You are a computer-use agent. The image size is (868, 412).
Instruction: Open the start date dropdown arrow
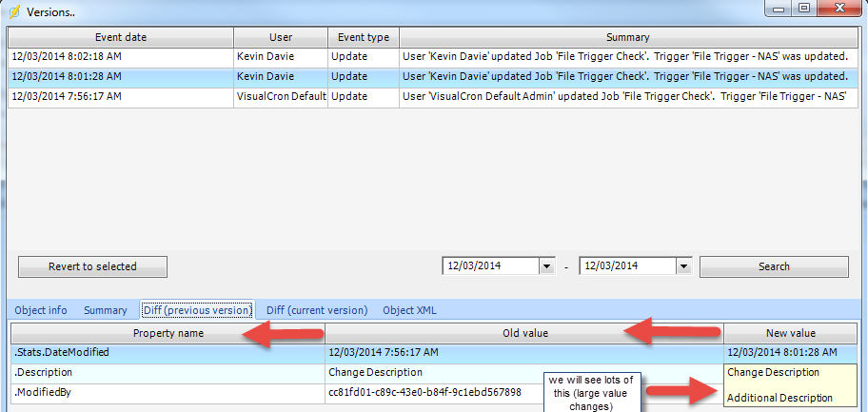(546, 266)
